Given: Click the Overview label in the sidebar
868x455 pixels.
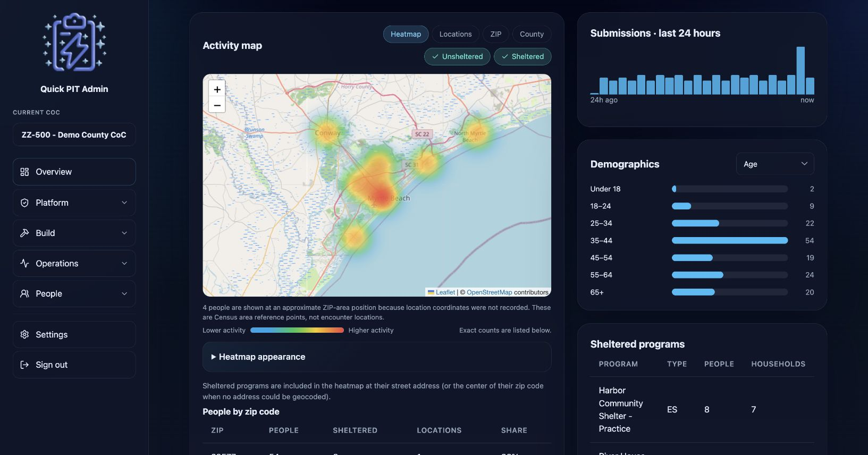Looking at the screenshot, I should [54, 172].
